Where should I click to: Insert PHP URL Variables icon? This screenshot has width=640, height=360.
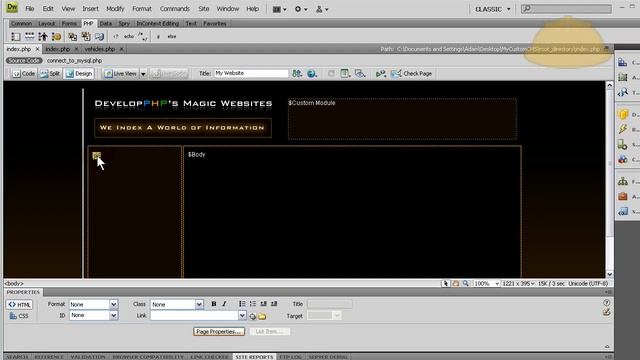(x=29, y=37)
